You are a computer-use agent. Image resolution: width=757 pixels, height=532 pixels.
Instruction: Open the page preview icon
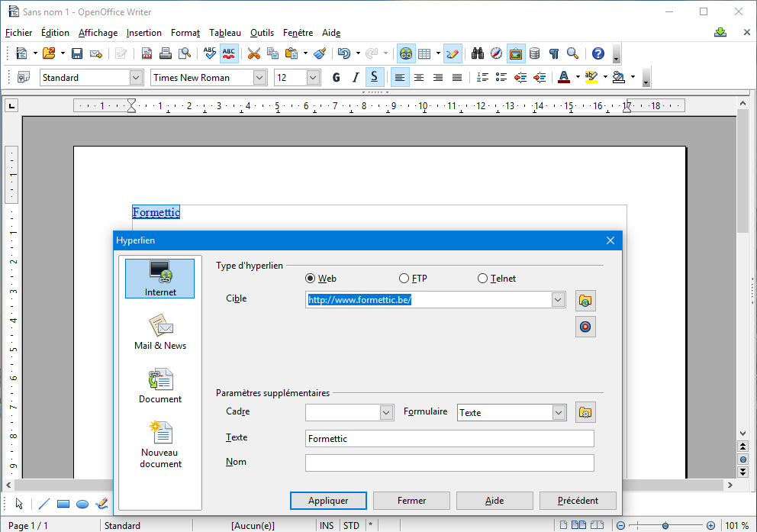point(185,53)
